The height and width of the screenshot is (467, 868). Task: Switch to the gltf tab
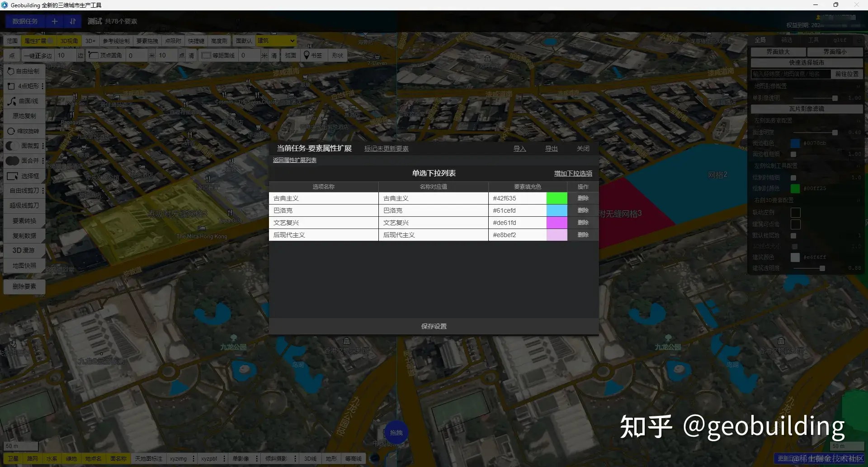point(840,40)
